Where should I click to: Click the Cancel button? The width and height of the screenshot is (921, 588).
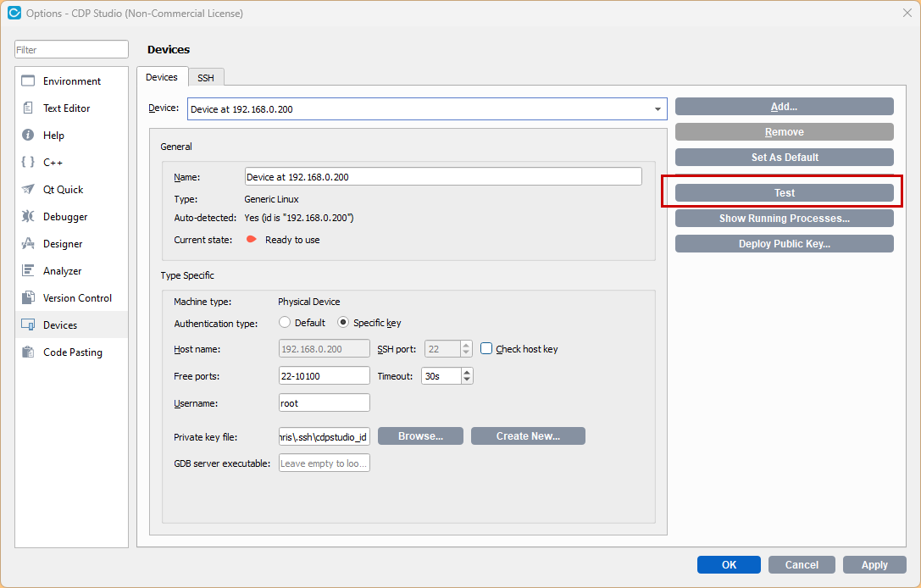802,564
